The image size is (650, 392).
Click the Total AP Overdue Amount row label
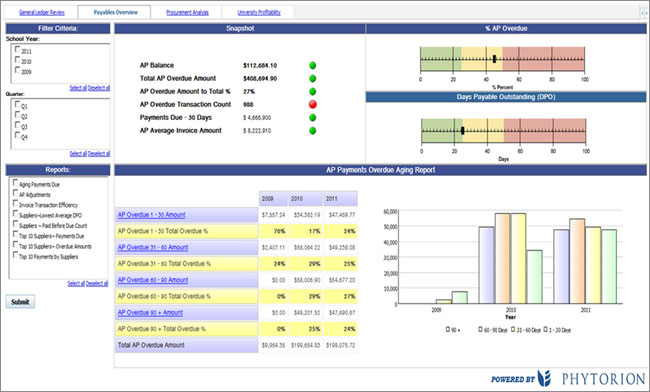tap(151, 345)
